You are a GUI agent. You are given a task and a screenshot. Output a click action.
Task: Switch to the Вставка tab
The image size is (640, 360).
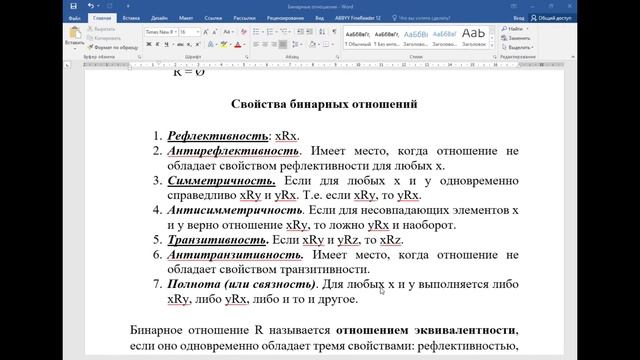tap(131, 18)
